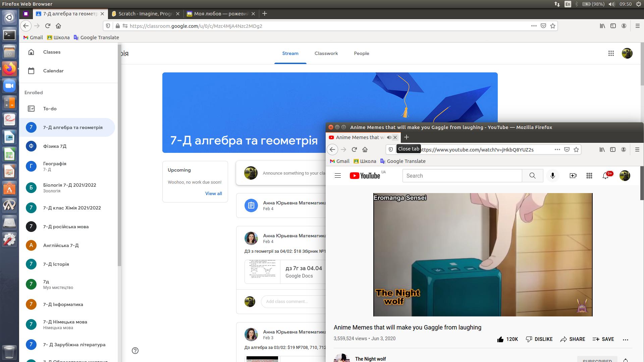The image size is (644, 362).
Task: Open video more actions three dots
Action: (625, 340)
